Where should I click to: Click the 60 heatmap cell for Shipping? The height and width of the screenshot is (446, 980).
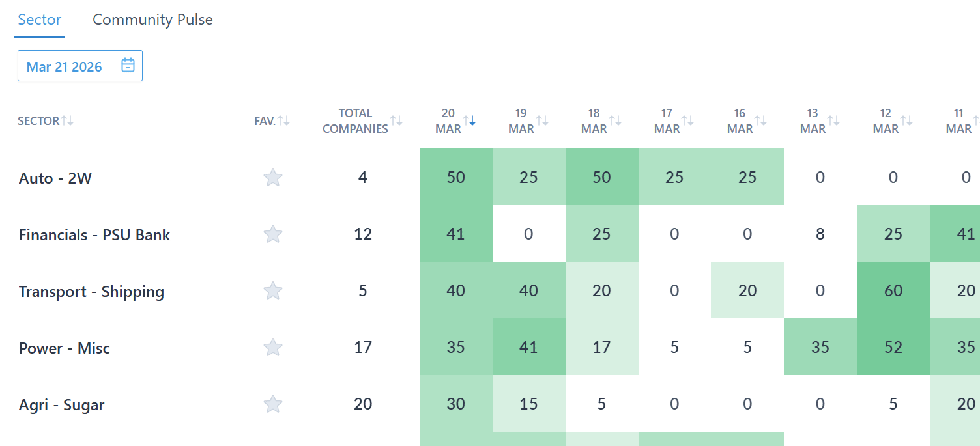pyautogui.click(x=893, y=290)
